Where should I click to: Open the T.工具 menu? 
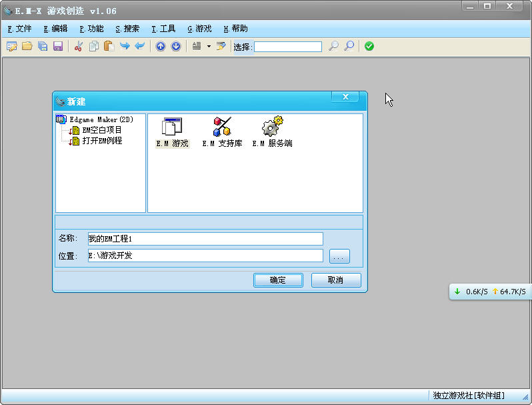[x=163, y=29]
